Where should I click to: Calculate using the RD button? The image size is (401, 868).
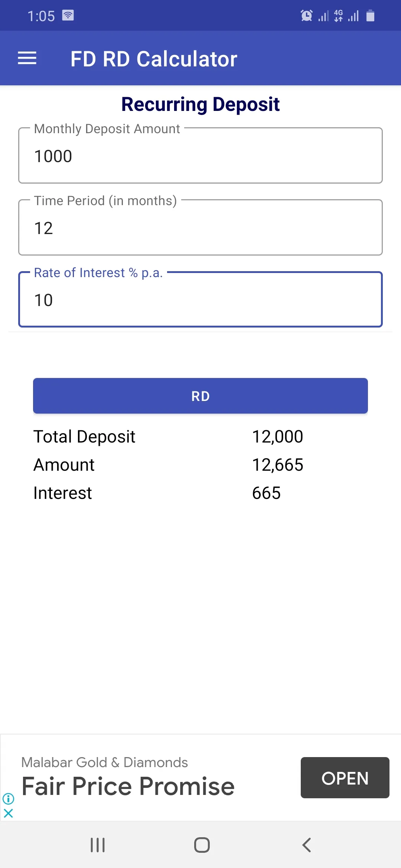pyautogui.click(x=200, y=396)
